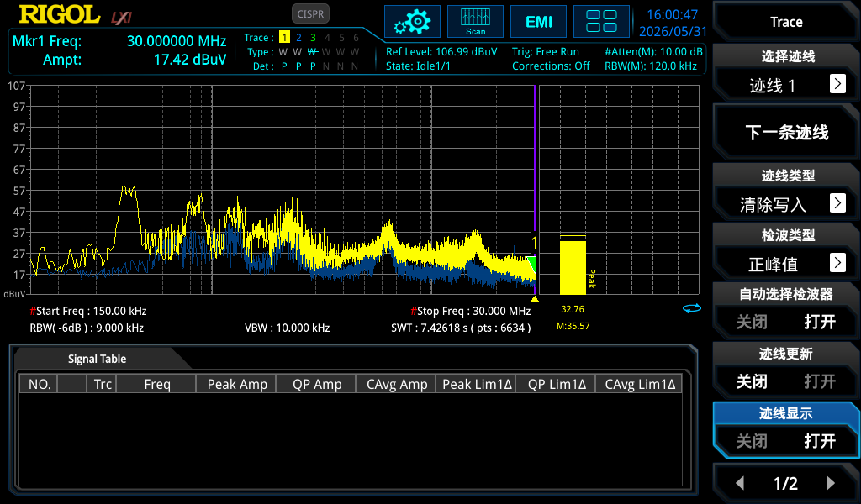Select trace 6 indicator
The width and height of the screenshot is (861, 504).
pyautogui.click(x=356, y=37)
